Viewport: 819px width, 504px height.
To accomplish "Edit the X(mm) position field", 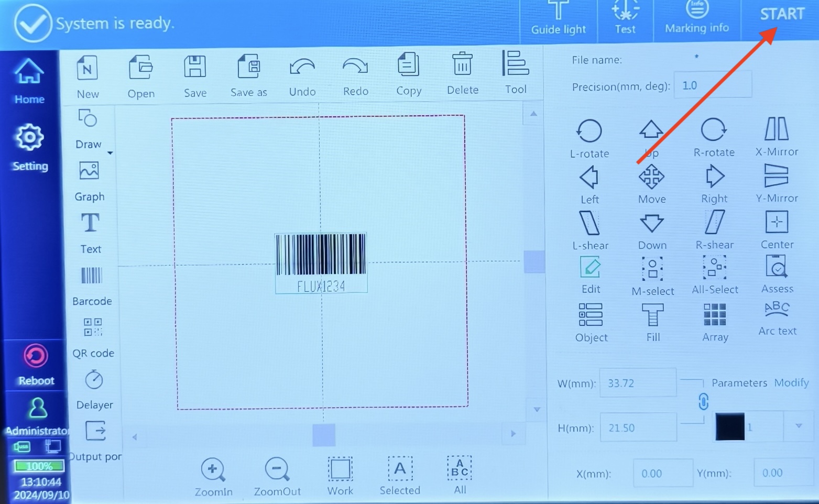I will 663,473.
